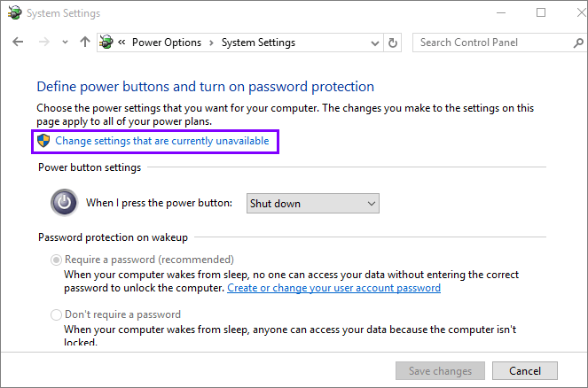Select Don't require a password option
588x388 pixels.
pos(57,314)
